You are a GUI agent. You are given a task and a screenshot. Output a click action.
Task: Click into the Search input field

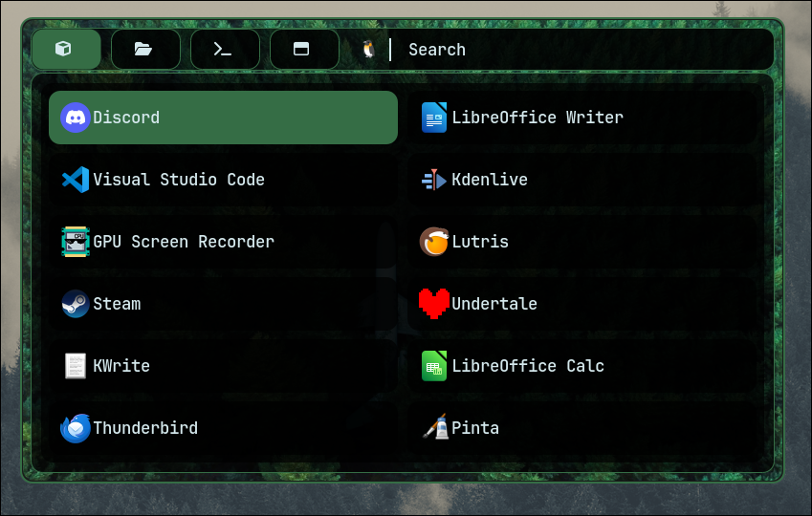tap(574, 50)
